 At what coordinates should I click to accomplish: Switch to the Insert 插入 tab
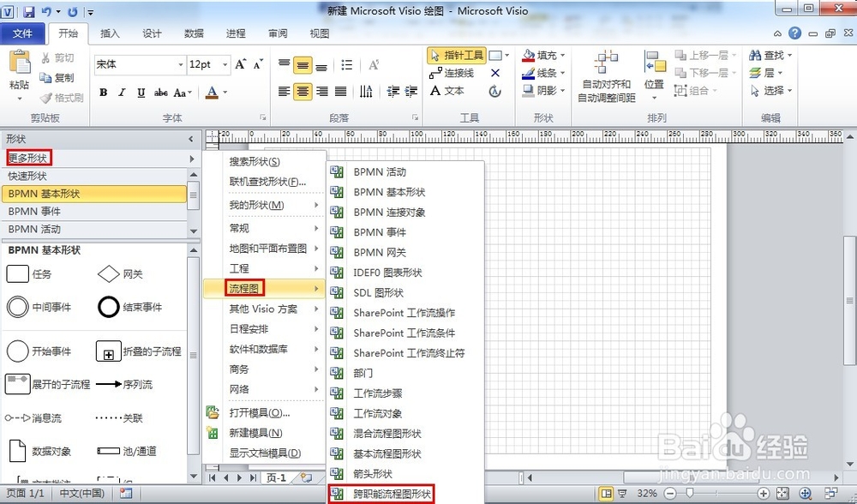pos(110,33)
